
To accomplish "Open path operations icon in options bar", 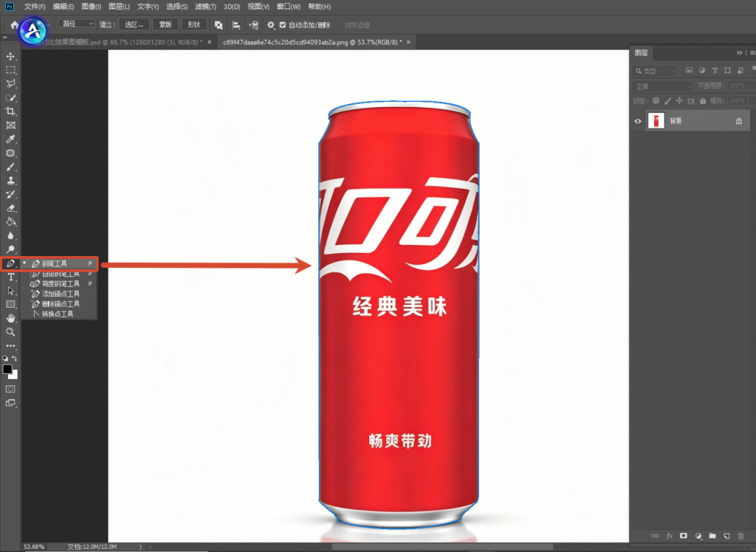I will (x=219, y=25).
